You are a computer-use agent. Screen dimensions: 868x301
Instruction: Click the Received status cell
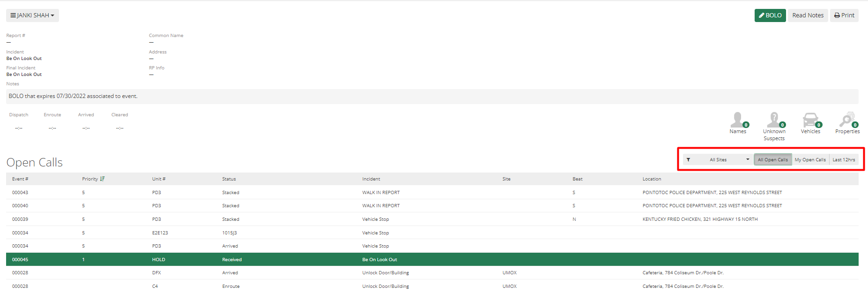click(232, 260)
